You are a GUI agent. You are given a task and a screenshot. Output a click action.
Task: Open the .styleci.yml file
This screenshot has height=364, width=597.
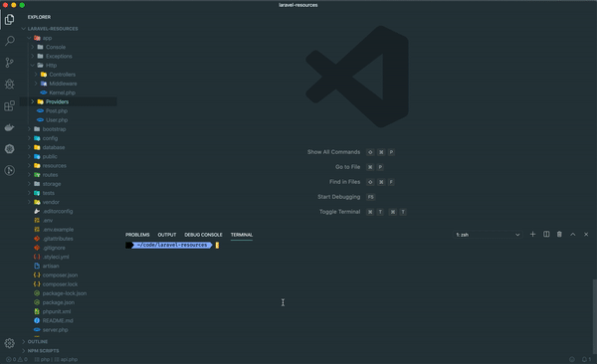56,257
